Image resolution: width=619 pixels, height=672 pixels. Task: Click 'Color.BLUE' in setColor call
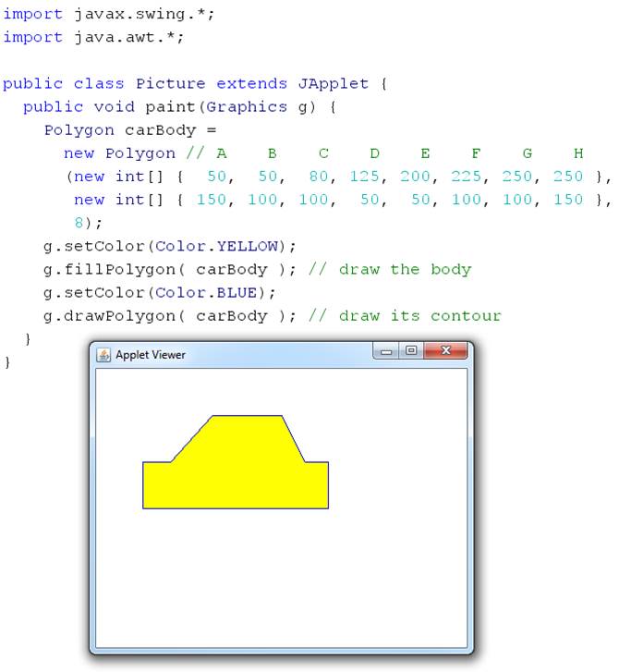[206, 293]
